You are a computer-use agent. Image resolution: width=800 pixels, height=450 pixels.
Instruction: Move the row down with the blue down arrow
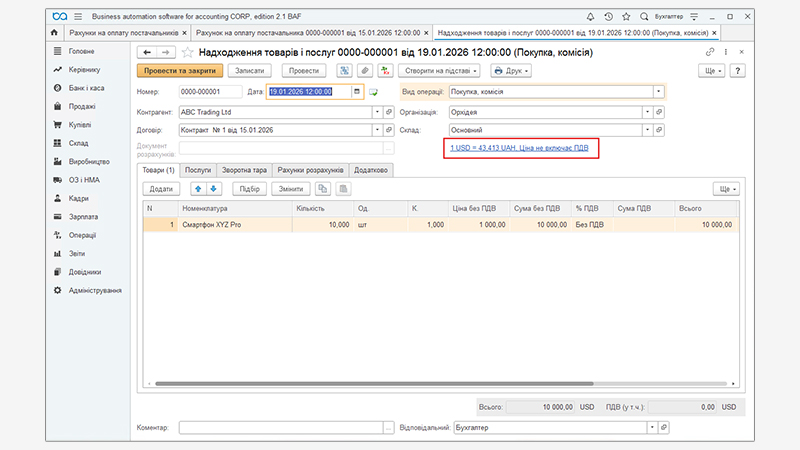click(213, 188)
